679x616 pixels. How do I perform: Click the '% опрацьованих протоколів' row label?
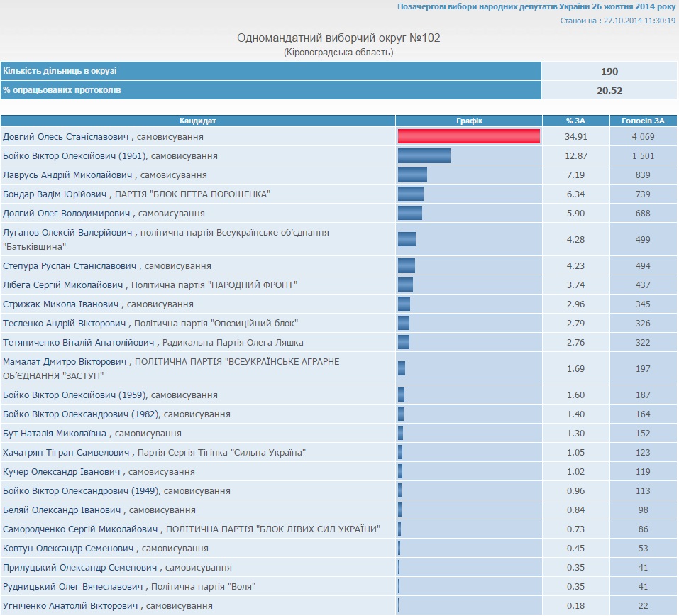[62, 90]
